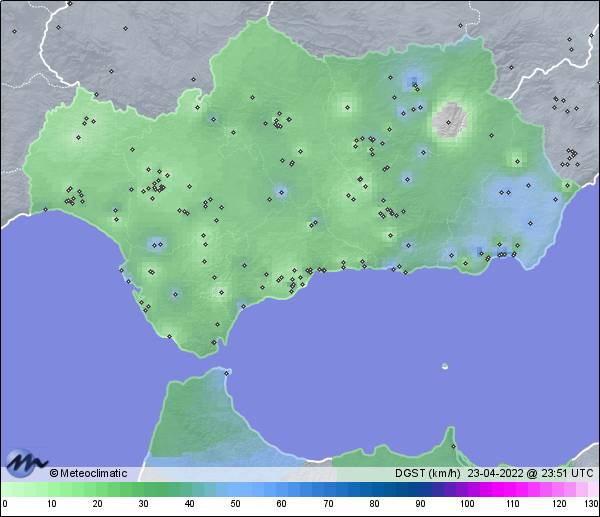Screen dimensions: 600x517
Task: Click scale label 70
Action: pyautogui.click(x=328, y=504)
